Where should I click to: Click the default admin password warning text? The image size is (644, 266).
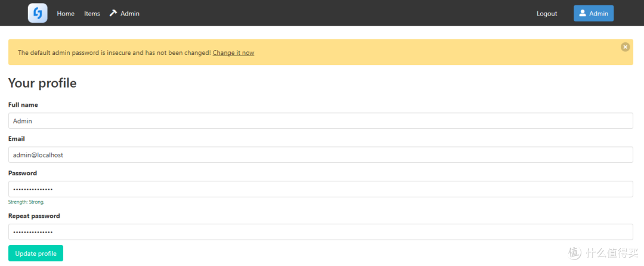click(114, 52)
